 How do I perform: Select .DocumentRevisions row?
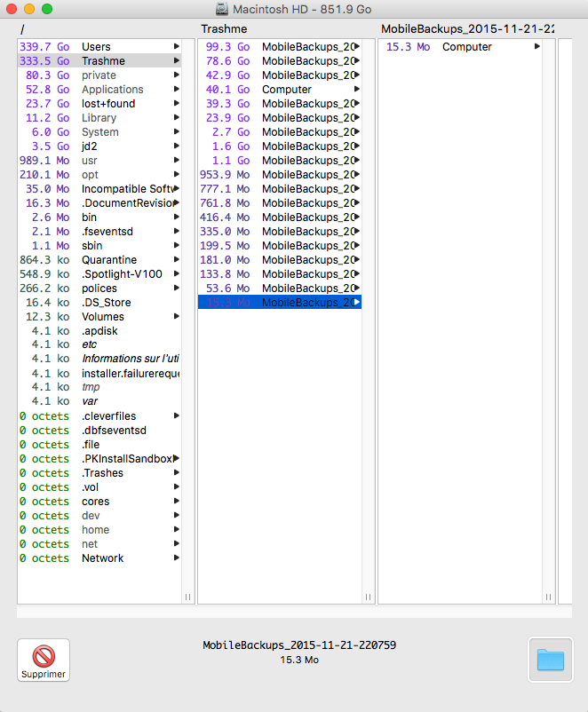(x=99, y=203)
